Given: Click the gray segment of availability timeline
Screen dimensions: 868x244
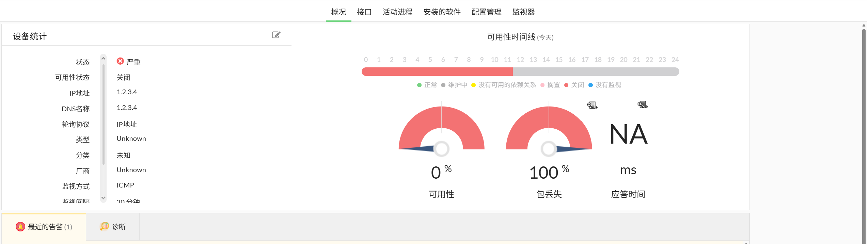Looking at the screenshot, I should pyautogui.click(x=596, y=71).
